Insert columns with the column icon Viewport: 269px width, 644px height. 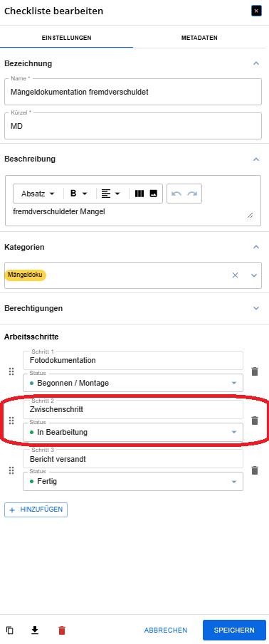(139, 194)
